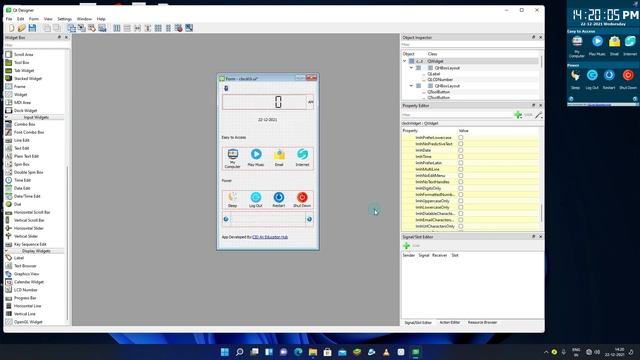Open the File menu
This screenshot has width=640, height=360.
9,19
